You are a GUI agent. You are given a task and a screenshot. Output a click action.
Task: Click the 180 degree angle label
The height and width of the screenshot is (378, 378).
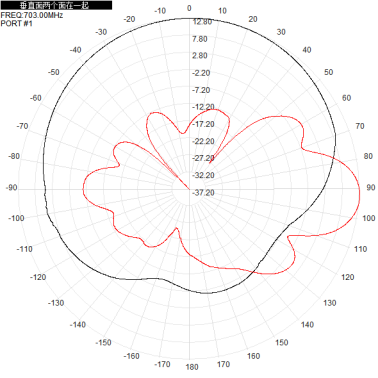coord(192,367)
